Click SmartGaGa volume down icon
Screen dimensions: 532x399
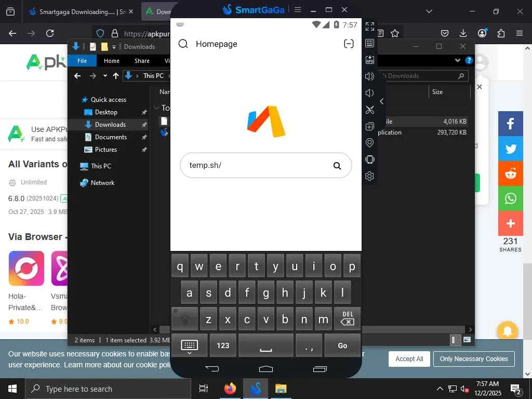[369, 93]
